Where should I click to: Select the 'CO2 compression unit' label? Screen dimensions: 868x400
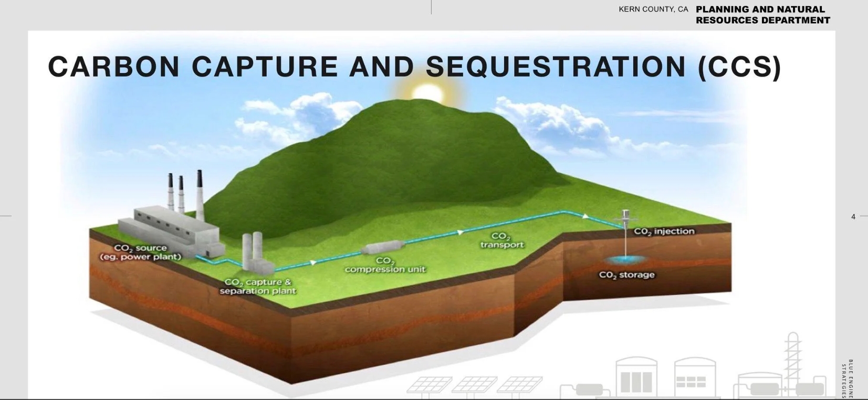coord(385,265)
